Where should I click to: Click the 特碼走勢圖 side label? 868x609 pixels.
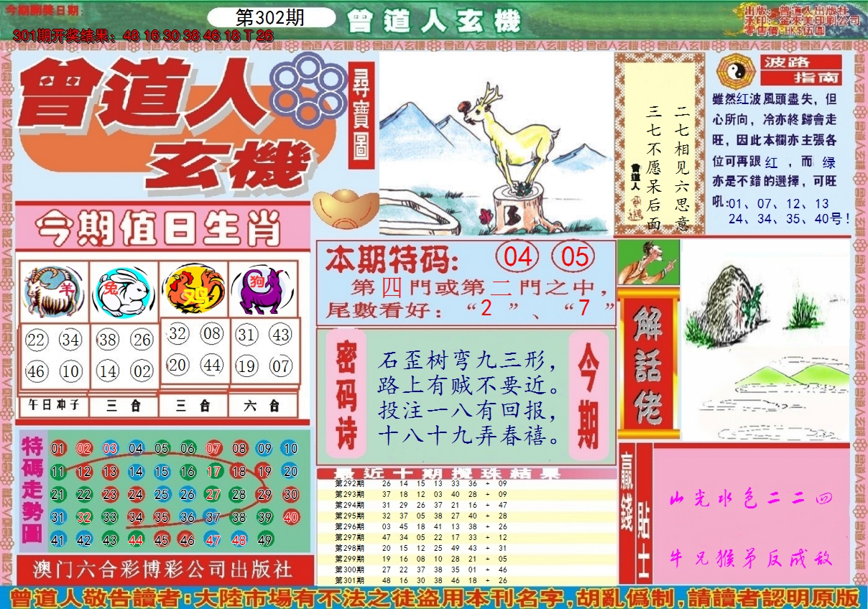click(x=32, y=491)
